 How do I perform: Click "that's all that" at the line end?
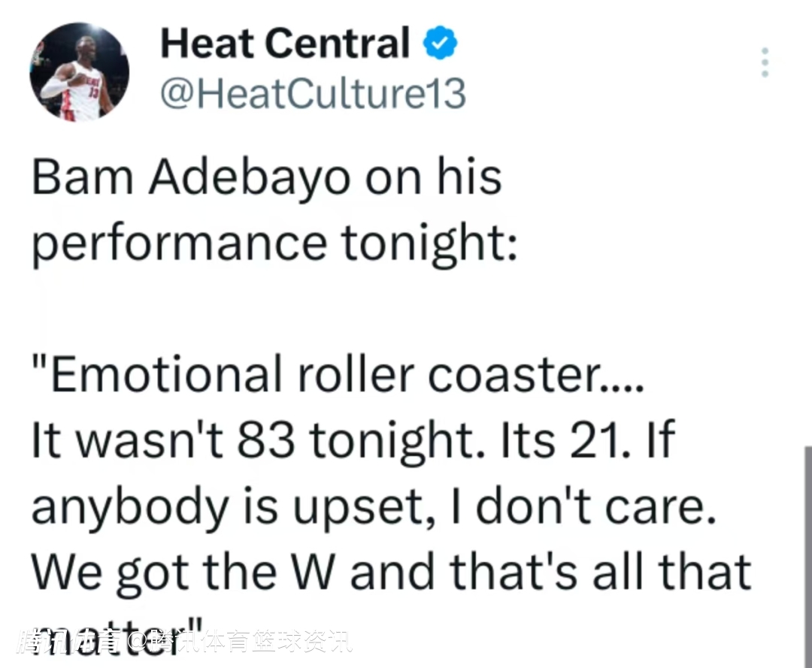click(600, 571)
